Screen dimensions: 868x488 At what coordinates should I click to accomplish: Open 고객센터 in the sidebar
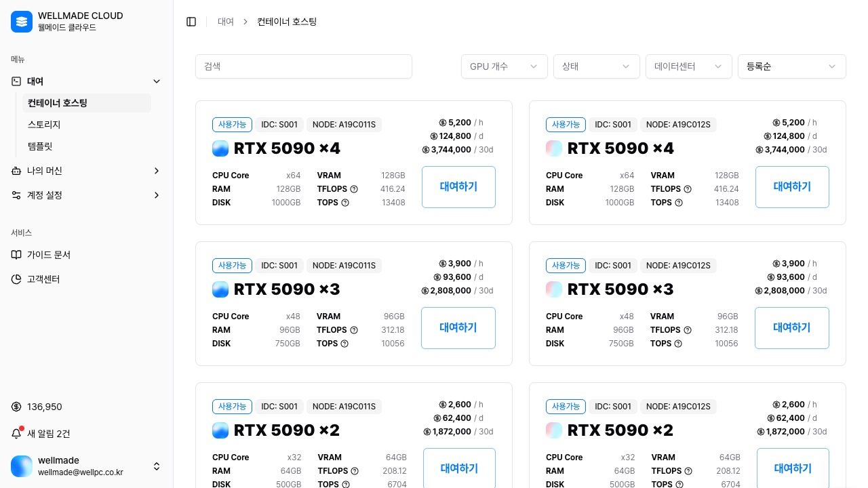[87, 279]
